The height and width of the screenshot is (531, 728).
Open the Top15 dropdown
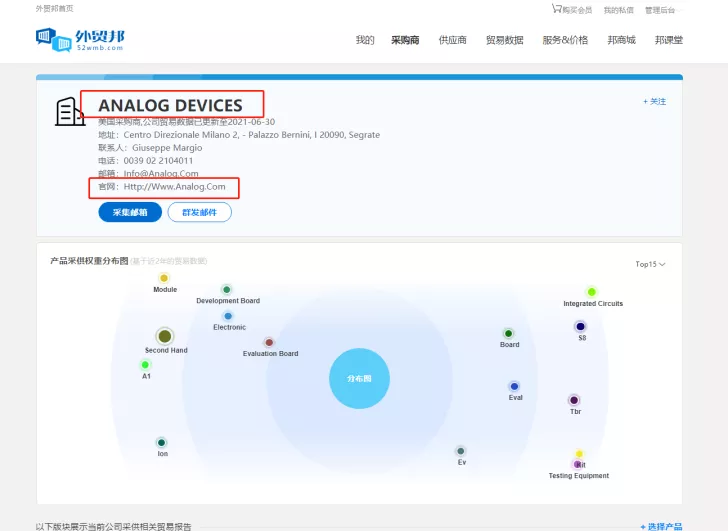[x=650, y=264]
